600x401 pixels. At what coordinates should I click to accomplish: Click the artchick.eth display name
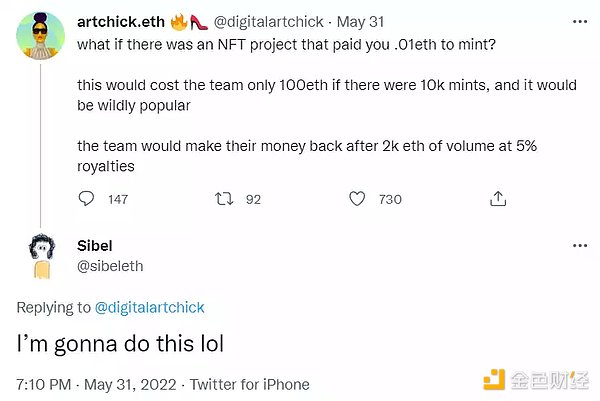coord(121,22)
